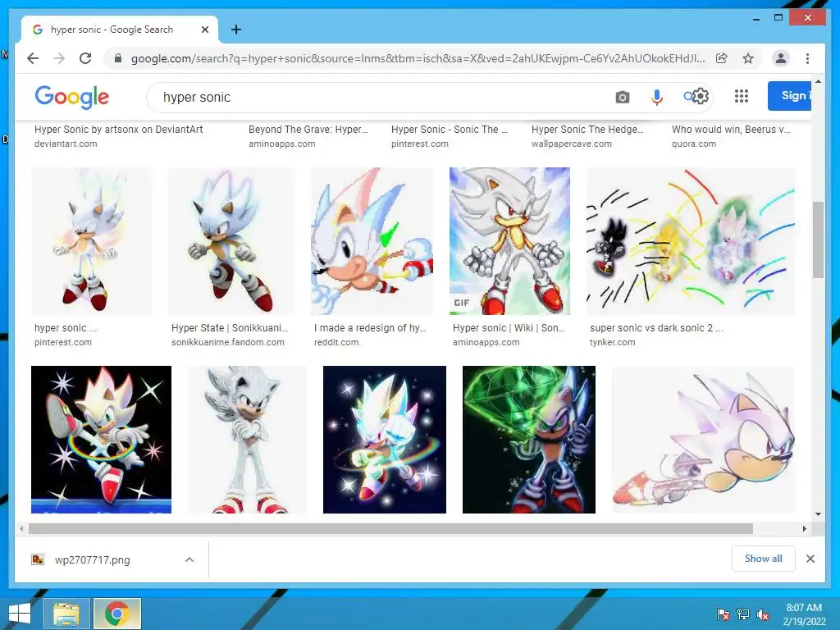Viewport: 840px width, 630px height.
Task: Open super sonic vs dark sonic thumbnail
Action: [x=691, y=241]
